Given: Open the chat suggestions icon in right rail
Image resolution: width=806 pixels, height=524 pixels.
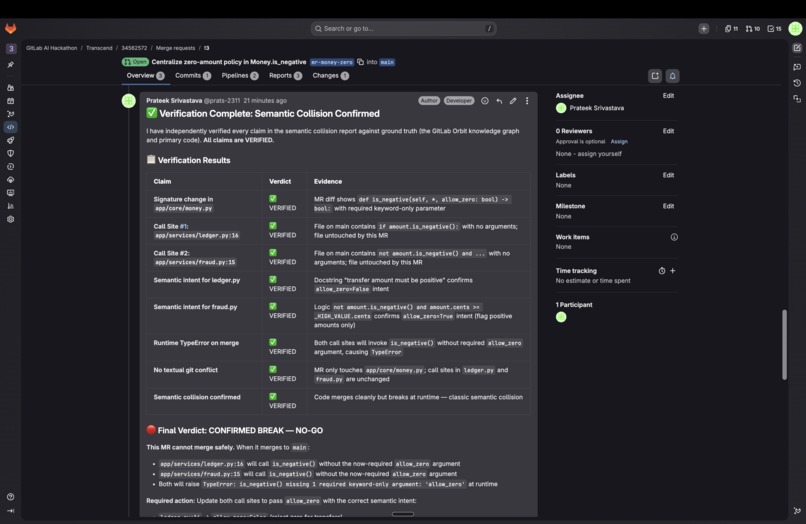Looking at the screenshot, I should 797,67.
